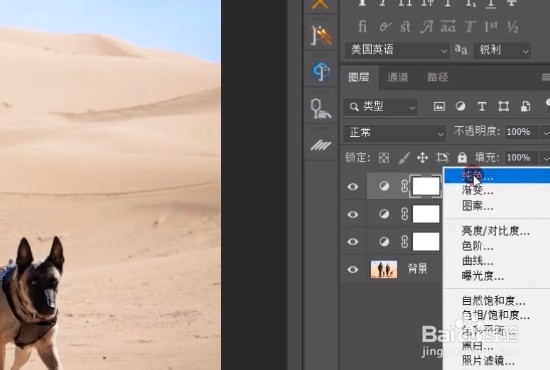Click the 背景 layer name

tap(417, 269)
